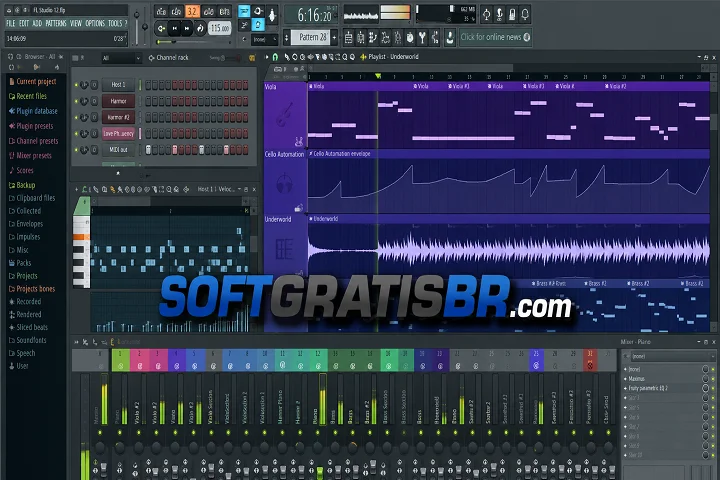Toggle the pattern/song mode button
This screenshot has width=720, height=480.
[162, 28]
